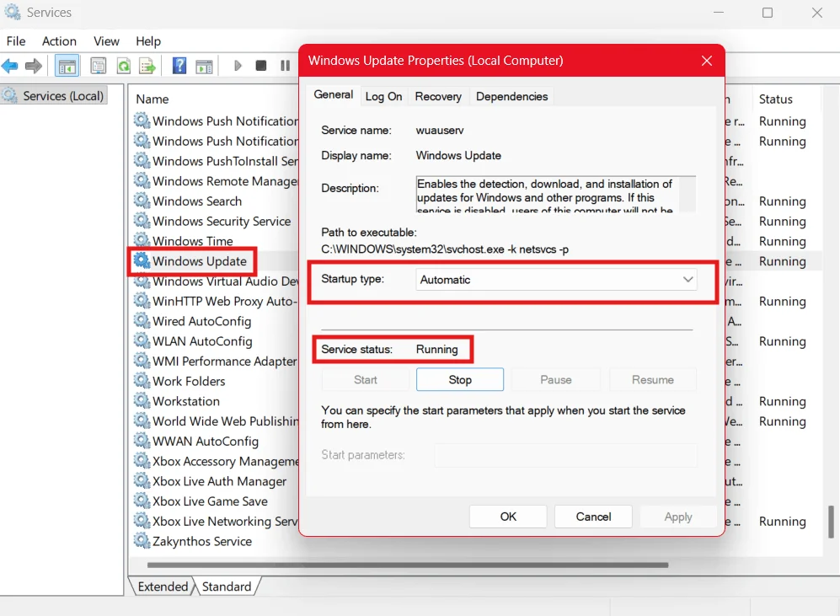Viewport: 840px width, 616px height.
Task: Close the Windows Update Properties dialog
Action: pos(707,61)
